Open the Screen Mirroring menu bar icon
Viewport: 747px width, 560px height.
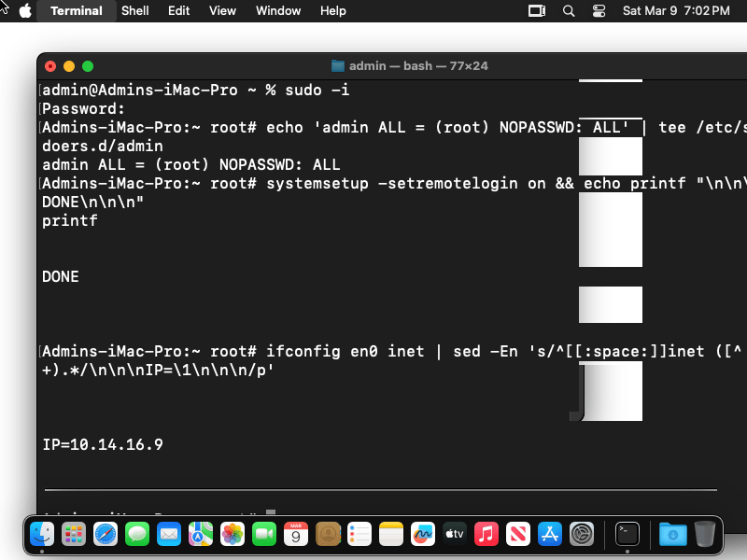[537, 11]
